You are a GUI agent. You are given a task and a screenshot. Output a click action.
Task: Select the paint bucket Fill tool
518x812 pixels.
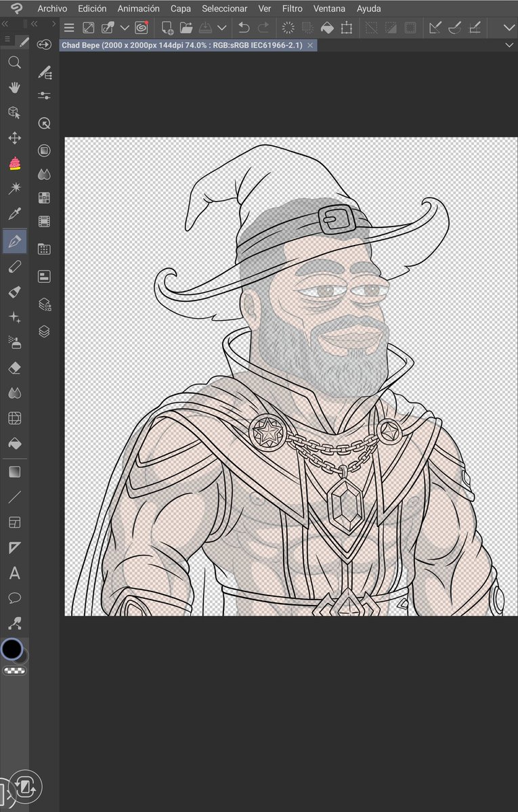tap(14, 444)
